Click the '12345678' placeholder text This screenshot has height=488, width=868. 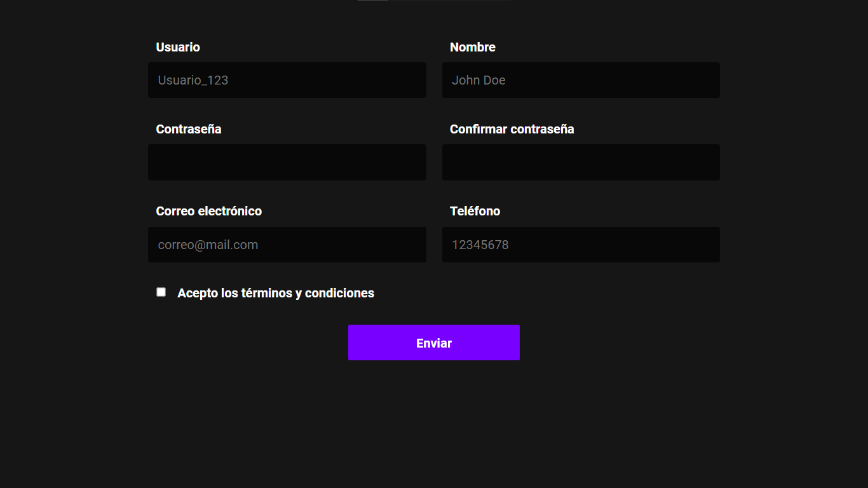click(480, 245)
